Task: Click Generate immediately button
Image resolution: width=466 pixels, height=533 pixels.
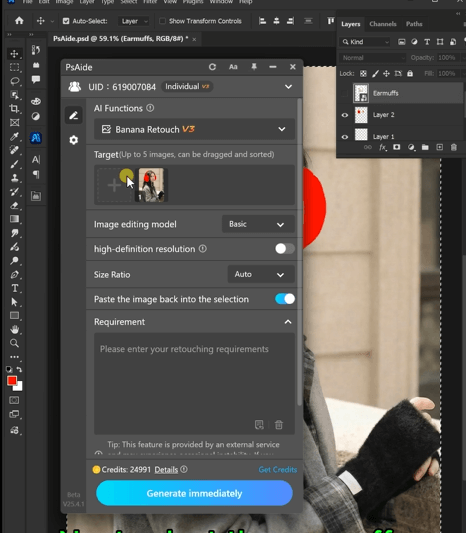Action: point(194,493)
